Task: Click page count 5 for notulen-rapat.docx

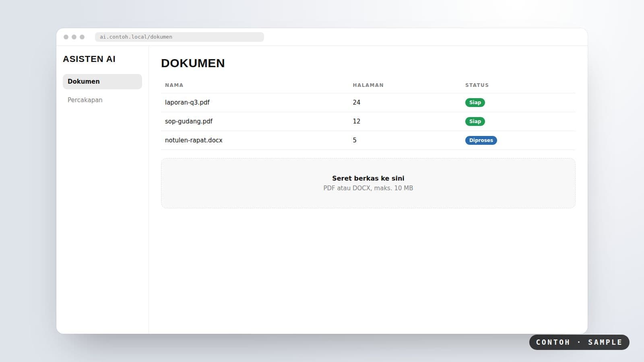Action: pos(355,140)
